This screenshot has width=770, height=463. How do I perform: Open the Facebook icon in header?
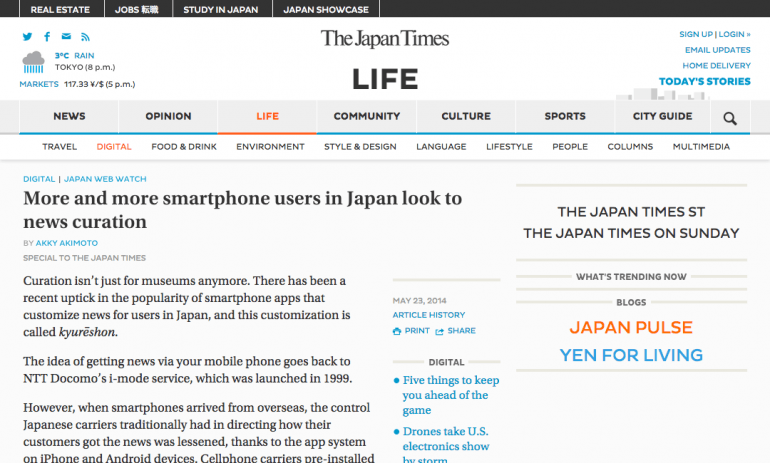coord(47,36)
